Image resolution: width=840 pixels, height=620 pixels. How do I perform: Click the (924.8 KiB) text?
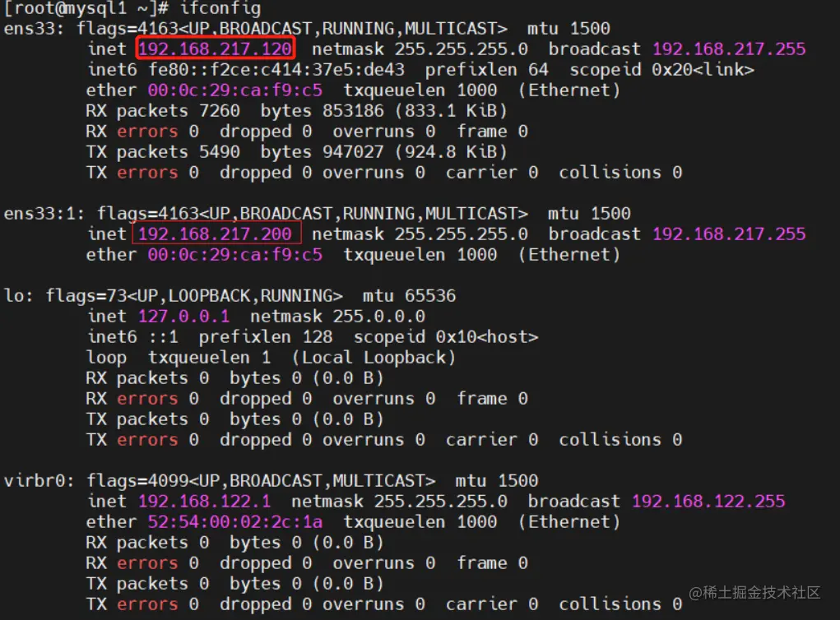pos(451,152)
